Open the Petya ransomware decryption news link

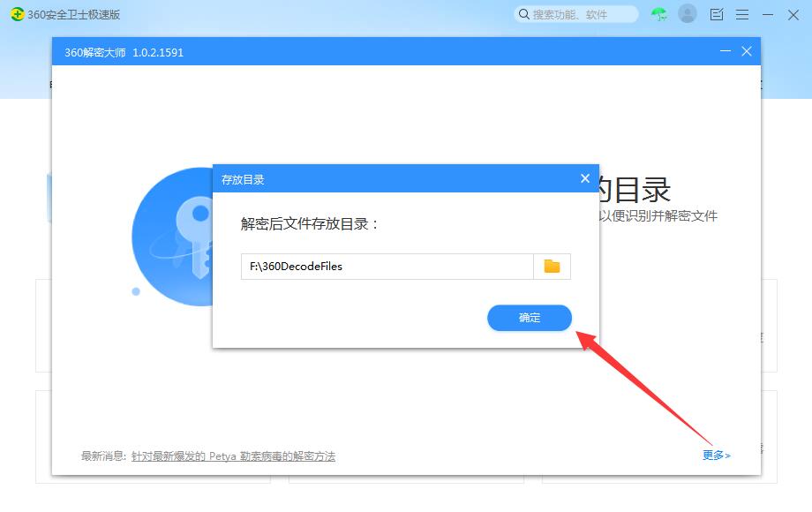[x=233, y=456]
